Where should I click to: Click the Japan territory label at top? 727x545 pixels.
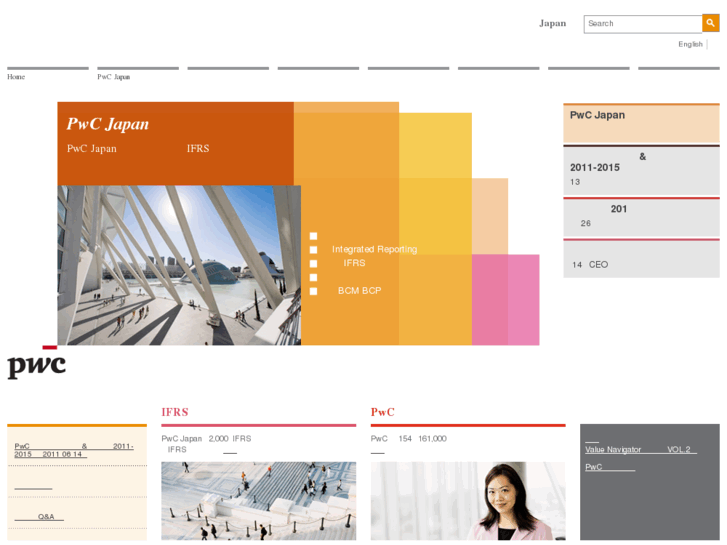click(x=553, y=23)
